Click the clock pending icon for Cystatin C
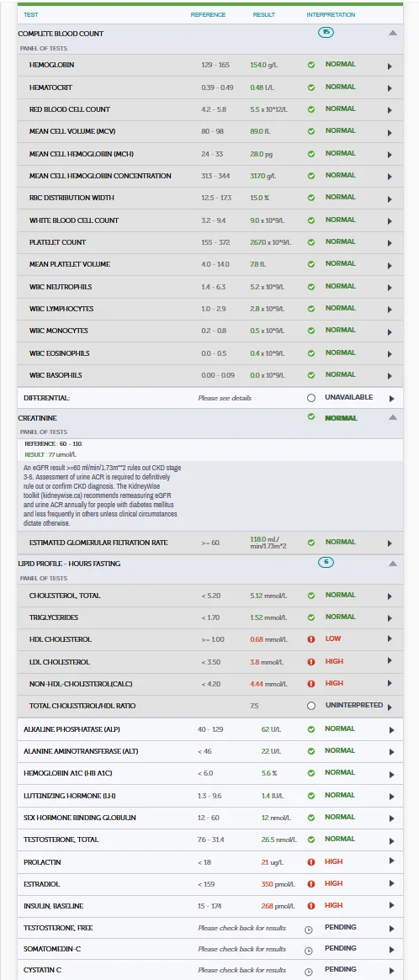 [308, 972]
